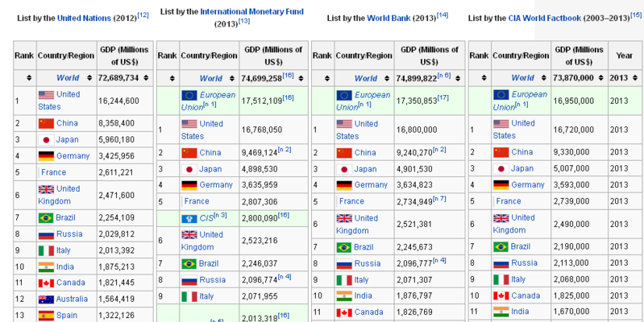Click the Rank column header in the World Bank table

pyautogui.click(x=322, y=56)
